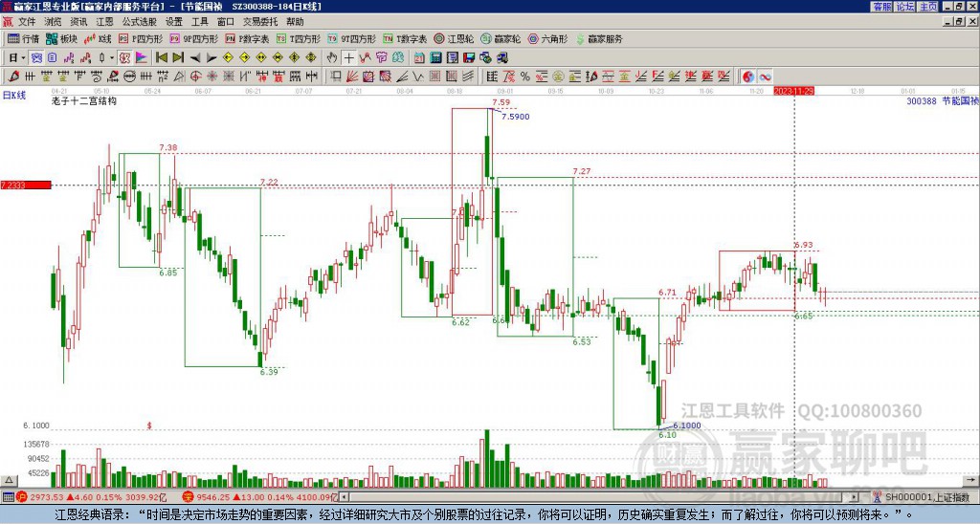Step chart right with black arrow
This screenshot has height=524, width=980.
212,58
